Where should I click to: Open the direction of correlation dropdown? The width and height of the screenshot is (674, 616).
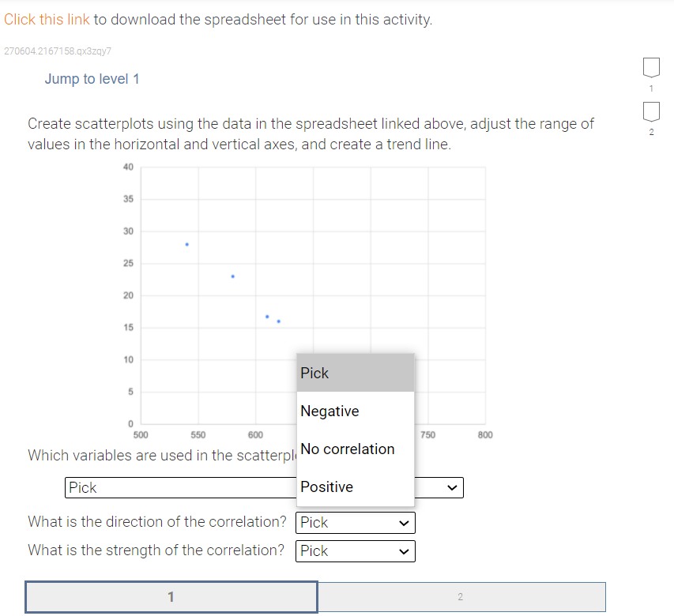[x=355, y=522]
